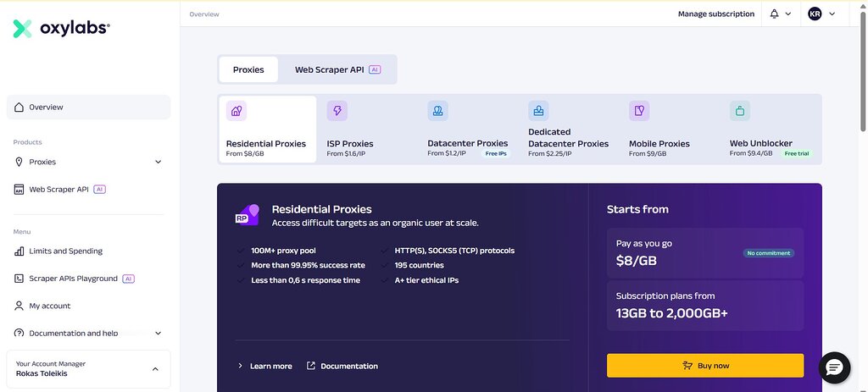Click the oxylabs logo
The height and width of the screenshot is (392, 868).
(61, 29)
